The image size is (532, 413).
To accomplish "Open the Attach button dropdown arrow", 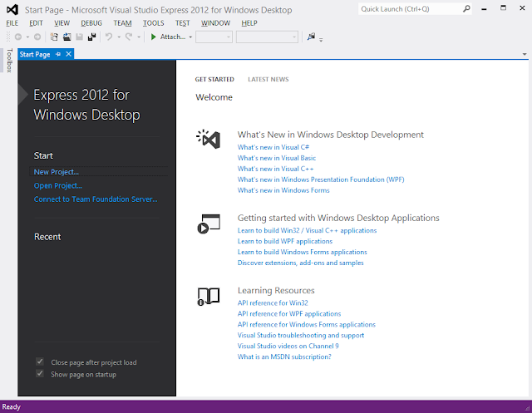I will click(x=190, y=37).
